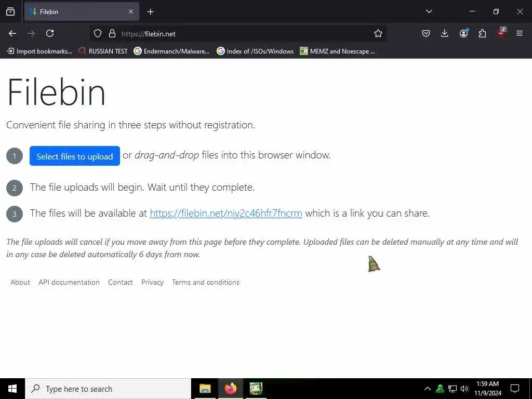Save page to Pocket
Viewport: 532px width, 399px height.
[426, 33]
